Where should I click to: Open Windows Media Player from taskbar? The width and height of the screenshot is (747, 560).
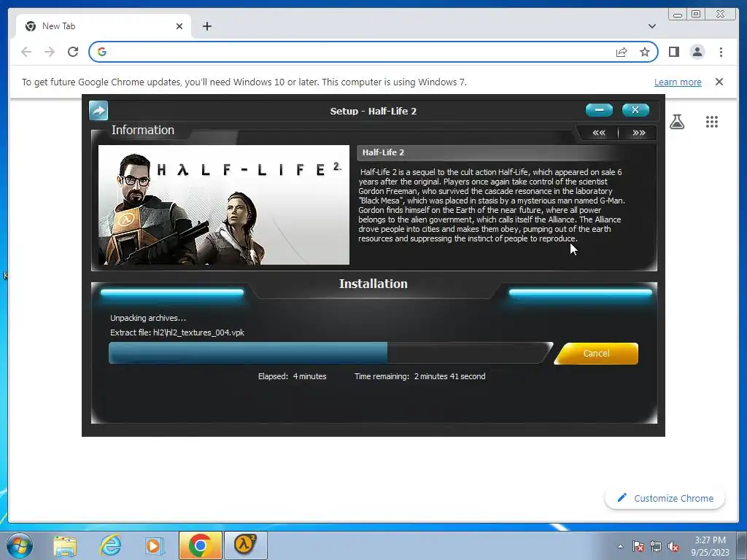(153, 545)
